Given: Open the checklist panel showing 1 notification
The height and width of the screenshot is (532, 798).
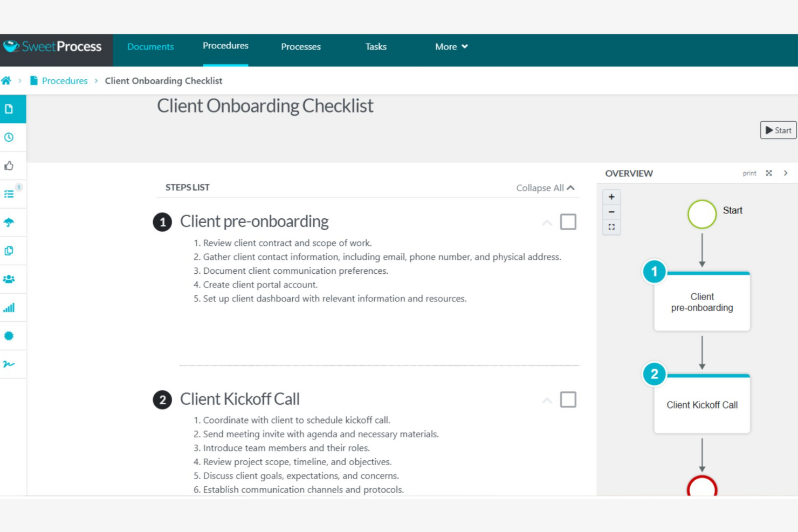Looking at the screenshot, I should point(9,194).
